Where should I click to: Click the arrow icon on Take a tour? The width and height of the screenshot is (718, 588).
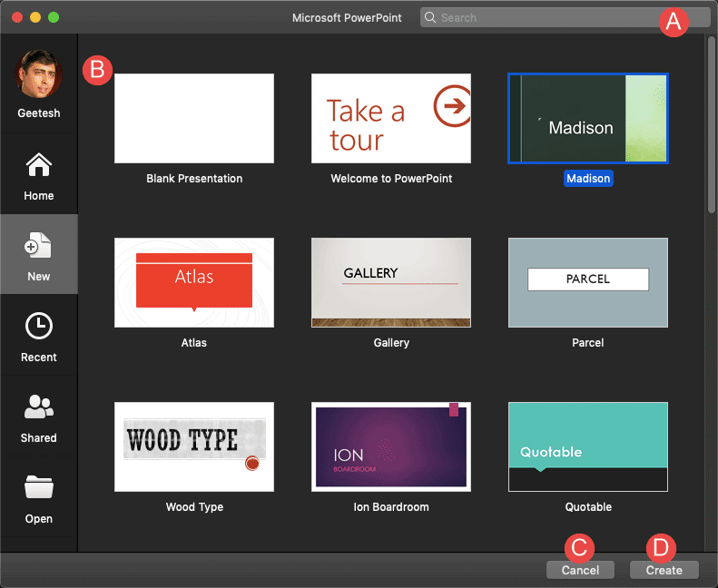pos(451,106)
